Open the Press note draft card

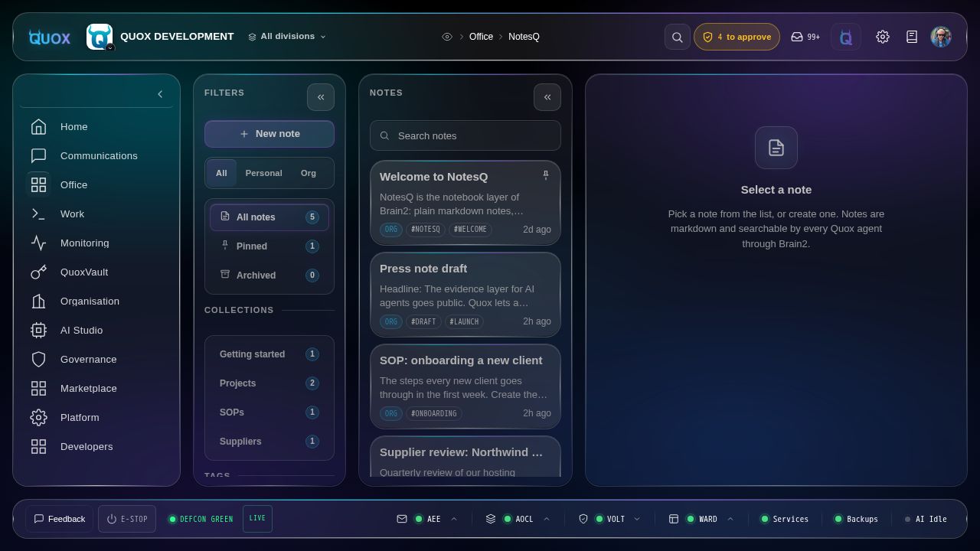click(465, 295)
